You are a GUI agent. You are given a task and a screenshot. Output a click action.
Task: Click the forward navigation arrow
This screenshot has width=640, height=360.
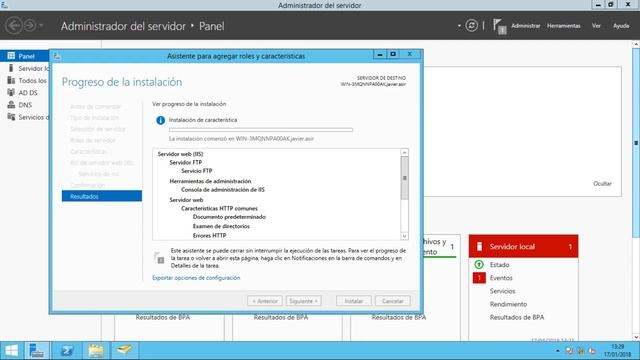coord(30,26)
